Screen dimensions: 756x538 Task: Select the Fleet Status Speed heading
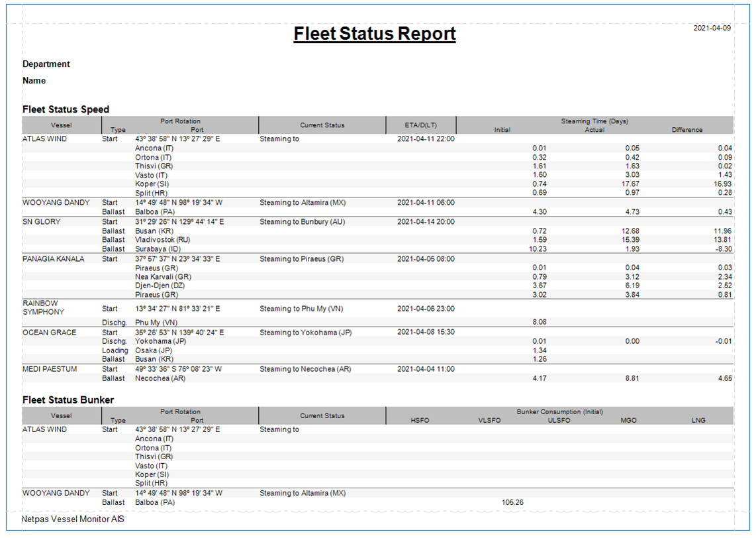[66, 109]
